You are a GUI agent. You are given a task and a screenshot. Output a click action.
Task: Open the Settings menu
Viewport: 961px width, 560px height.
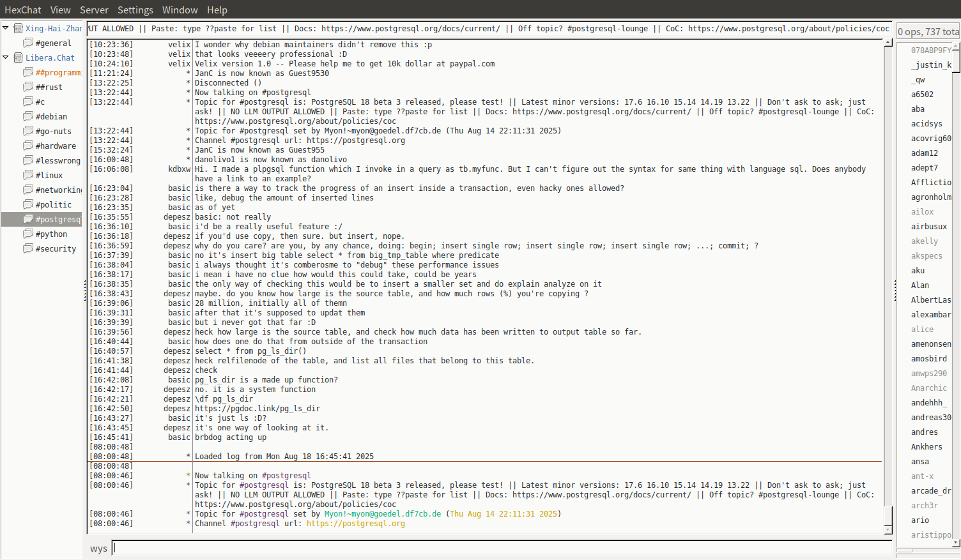[135, 10]
